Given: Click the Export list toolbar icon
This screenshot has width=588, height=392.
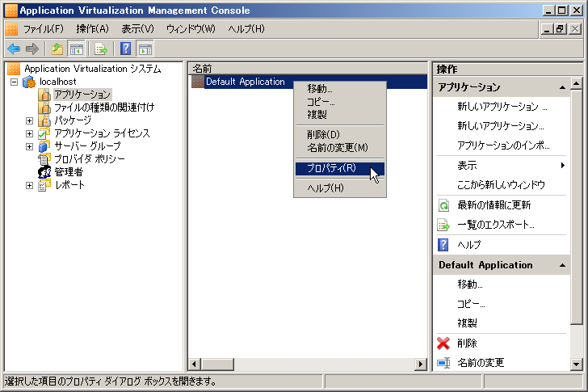Looking at the screenshot, I should pos(100,48).
